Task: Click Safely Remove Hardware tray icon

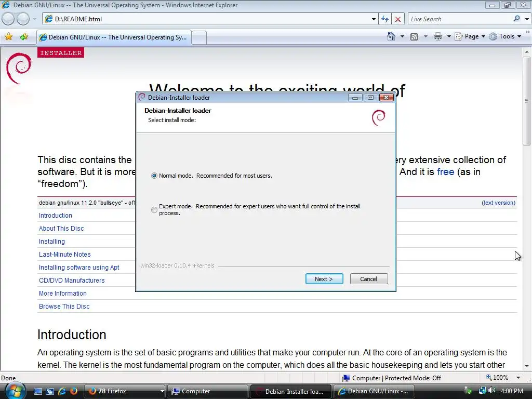Action: coord(467,391)
